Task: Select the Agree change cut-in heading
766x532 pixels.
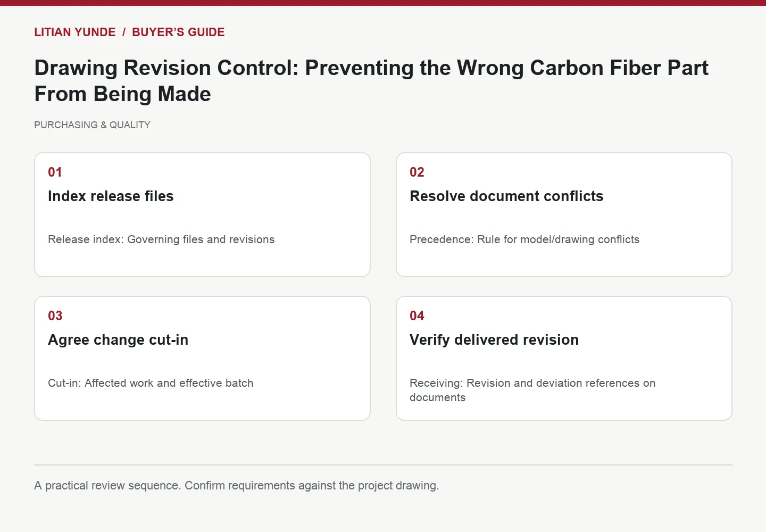Action: pos(118,340)
